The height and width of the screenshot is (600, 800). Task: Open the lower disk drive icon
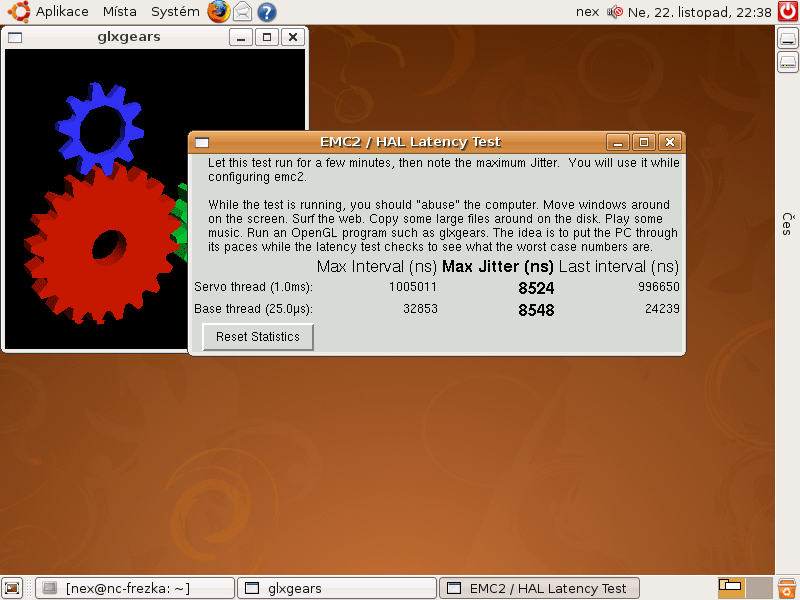[x=787, y=62]
